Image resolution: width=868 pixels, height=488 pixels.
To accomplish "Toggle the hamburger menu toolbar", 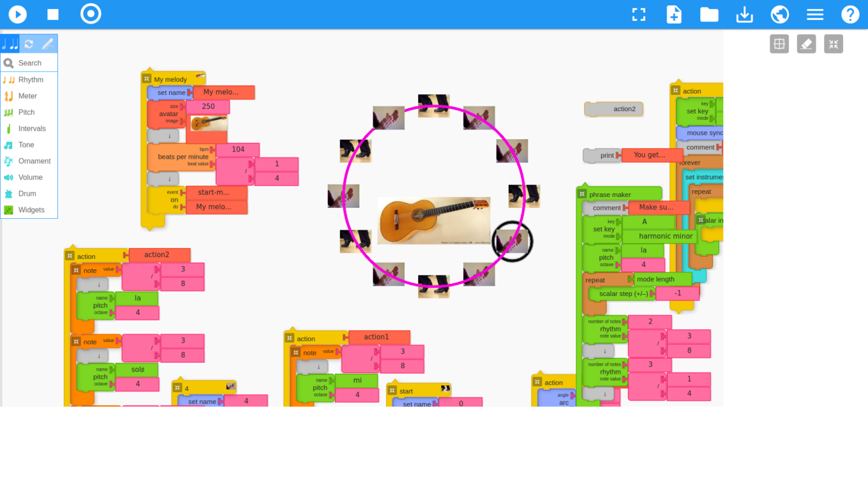I will click(x=814, y=14).
